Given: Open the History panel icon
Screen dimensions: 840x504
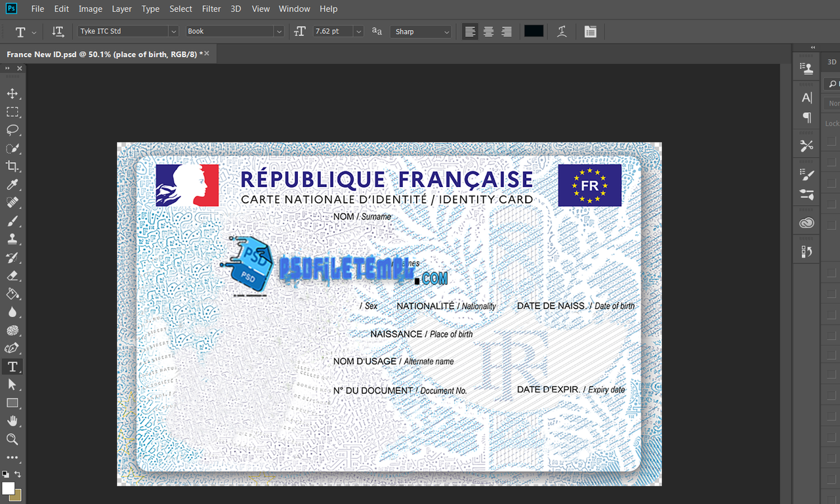Looking at the screenshot, I should point(807,251).
